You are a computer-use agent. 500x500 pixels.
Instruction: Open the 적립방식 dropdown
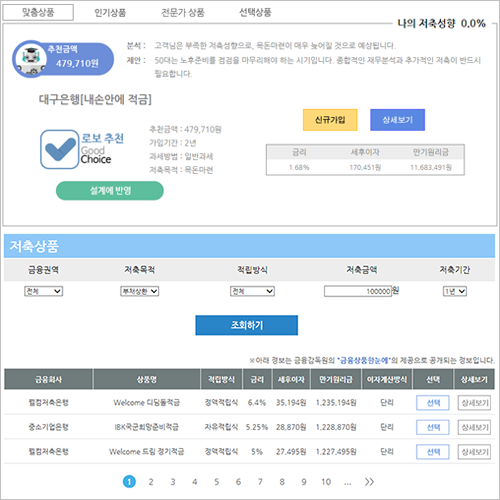point(252,291)
